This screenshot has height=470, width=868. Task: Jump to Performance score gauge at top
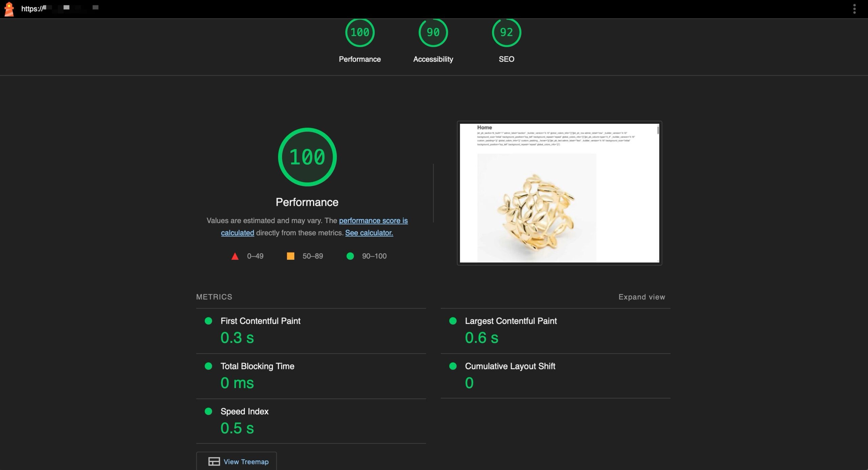click(360, 33)
